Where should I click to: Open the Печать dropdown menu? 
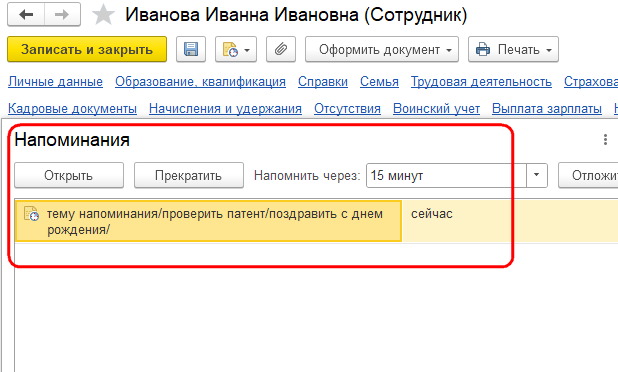click(x=513, y=50)
